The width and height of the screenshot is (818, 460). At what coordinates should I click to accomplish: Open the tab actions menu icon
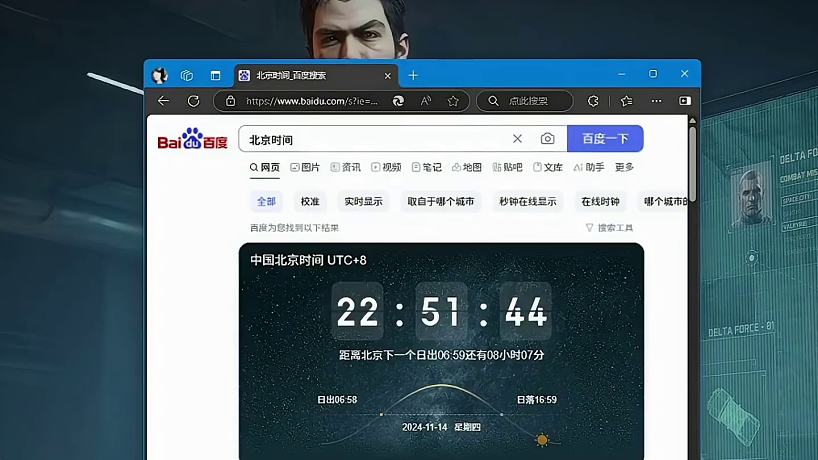coord(215,76)
